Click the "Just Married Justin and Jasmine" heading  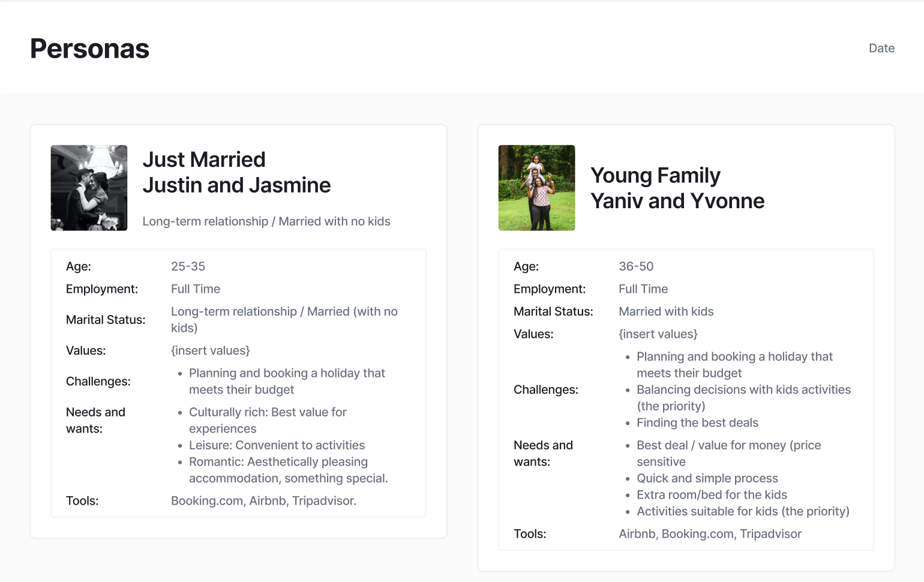pos(236,172)
